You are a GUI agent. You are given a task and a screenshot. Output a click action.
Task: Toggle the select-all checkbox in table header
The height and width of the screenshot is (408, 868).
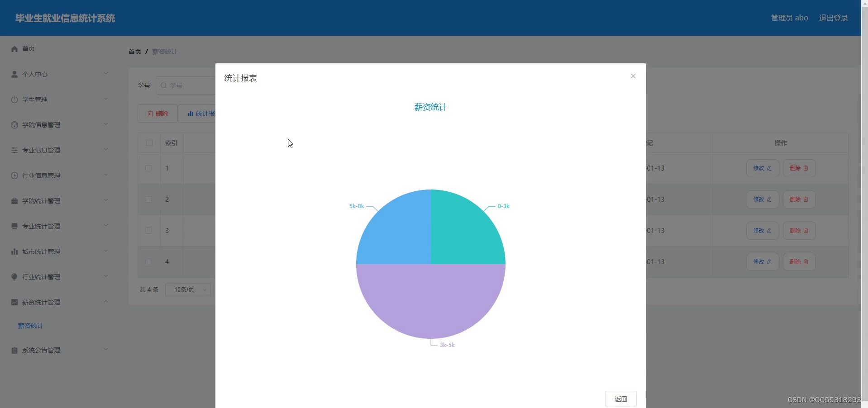click(x=149, y=143)
